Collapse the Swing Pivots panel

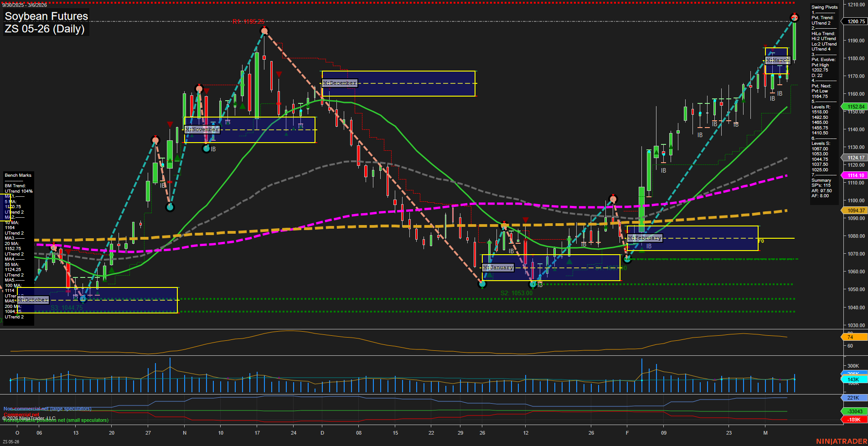point(824,7)
